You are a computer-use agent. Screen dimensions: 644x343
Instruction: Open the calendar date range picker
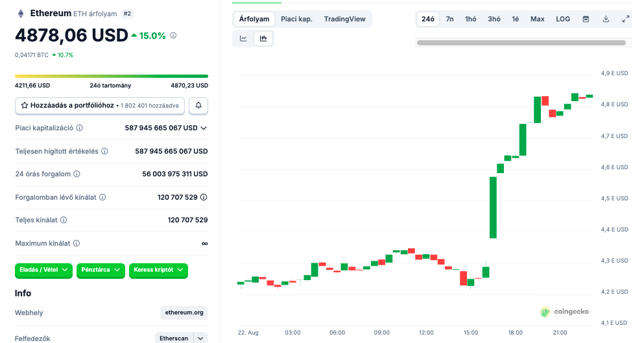586,19
